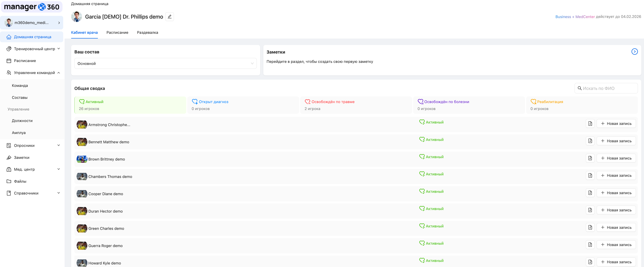This screenshot has height=267, width=644.
Task: Open the Business + MedCenter plan link
Action: tap(575, 17)
